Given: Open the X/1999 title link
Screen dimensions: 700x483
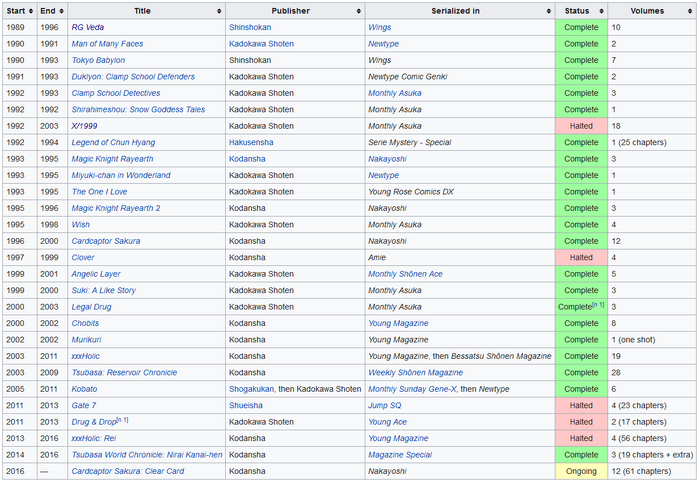Looking at the screenshot, I should [x=84, y=126].
